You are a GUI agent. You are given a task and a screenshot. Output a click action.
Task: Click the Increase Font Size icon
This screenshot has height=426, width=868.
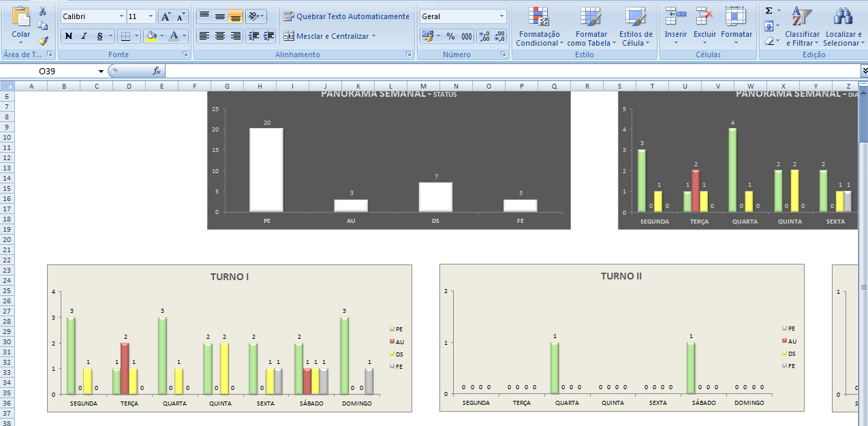pos(166,16)
